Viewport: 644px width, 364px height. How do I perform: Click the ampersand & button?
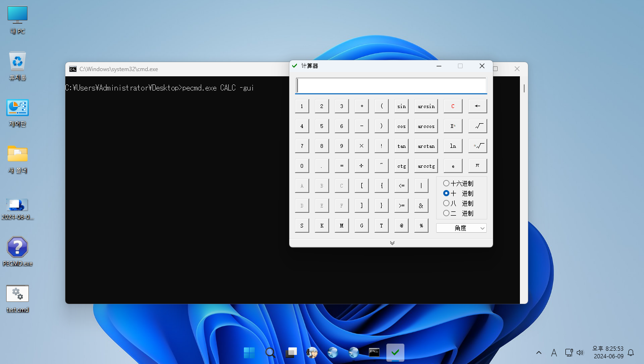coord(421,206)
